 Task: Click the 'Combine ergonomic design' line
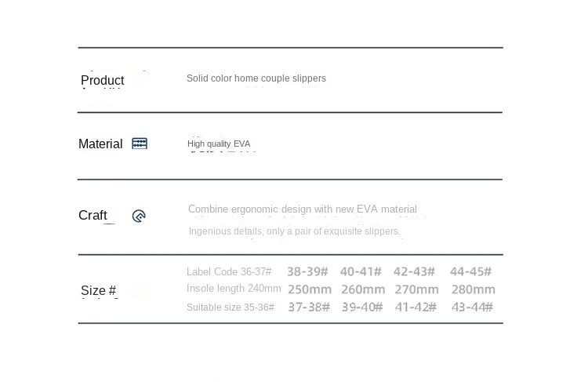[302, 209]
